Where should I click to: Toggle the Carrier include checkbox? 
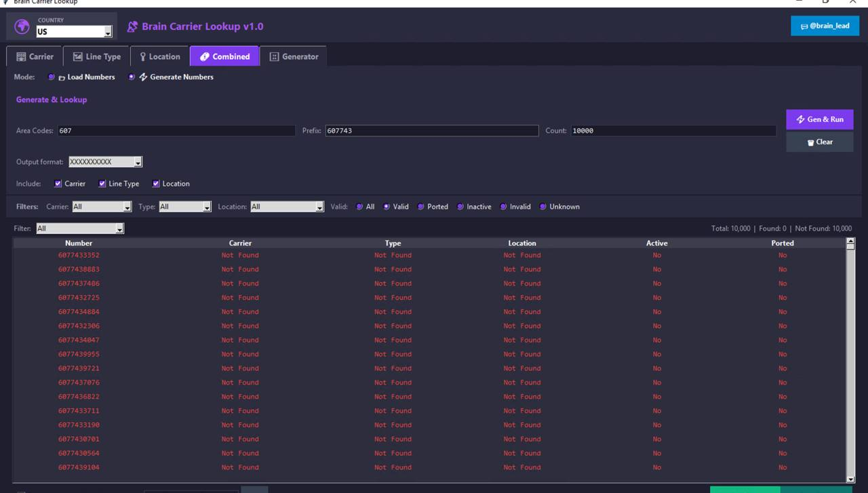(58, 184)
